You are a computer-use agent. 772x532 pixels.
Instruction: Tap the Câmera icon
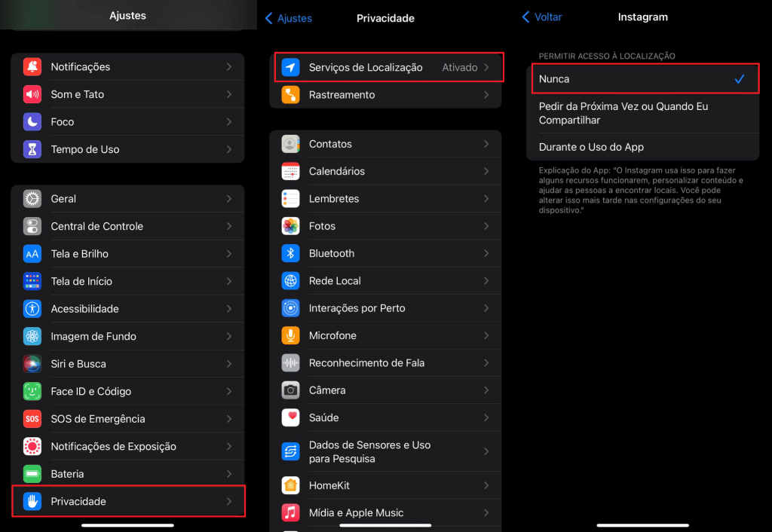(290, 390)
